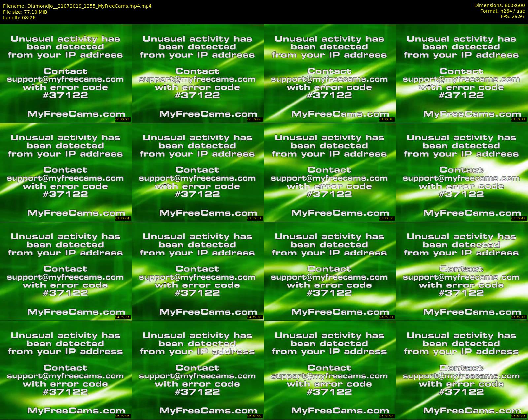
Task: Select the thumbnail stamped 02:29.64
Action: [66, 172]
